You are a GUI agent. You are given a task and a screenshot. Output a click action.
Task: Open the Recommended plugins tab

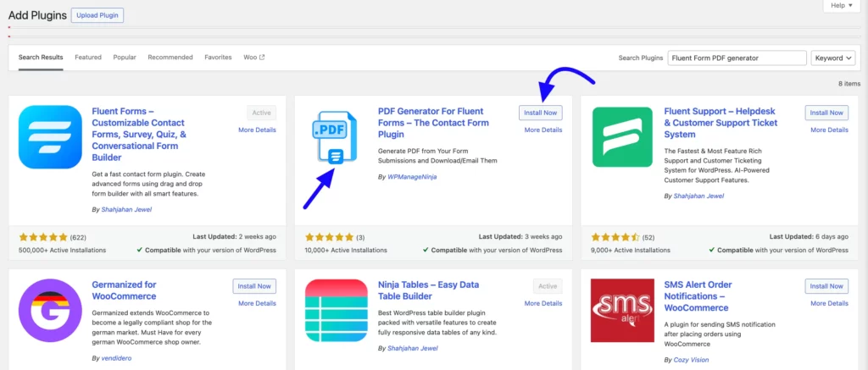click(x=170, y=58)
